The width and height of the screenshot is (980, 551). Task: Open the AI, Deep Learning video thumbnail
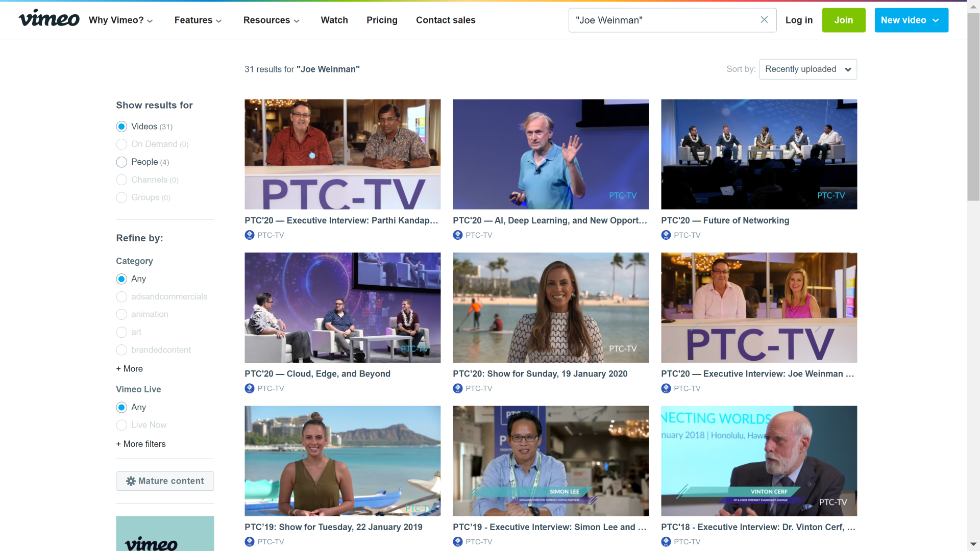[551, 154]
